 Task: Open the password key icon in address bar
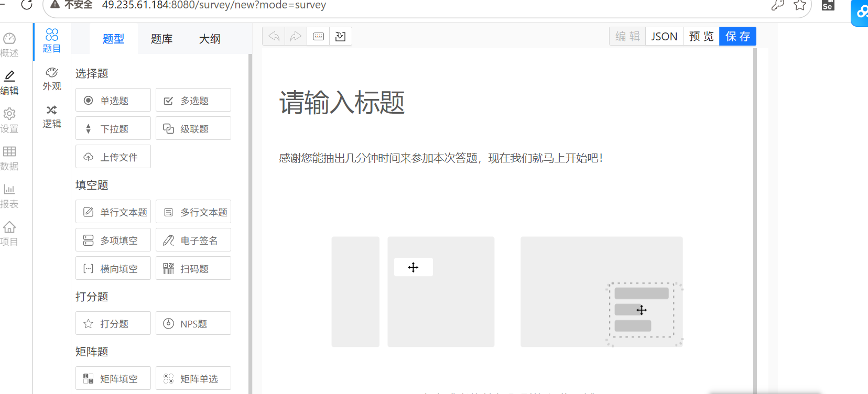pyautogui.click(x=778, y=5)
